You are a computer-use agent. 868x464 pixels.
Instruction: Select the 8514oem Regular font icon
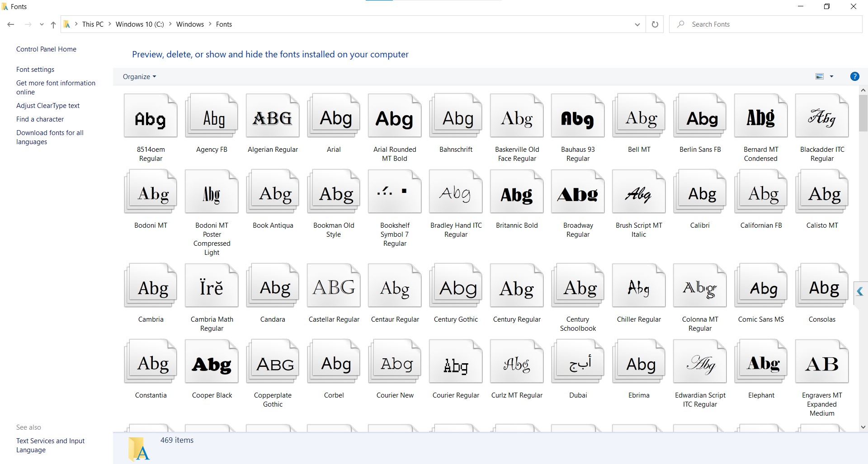151,116
